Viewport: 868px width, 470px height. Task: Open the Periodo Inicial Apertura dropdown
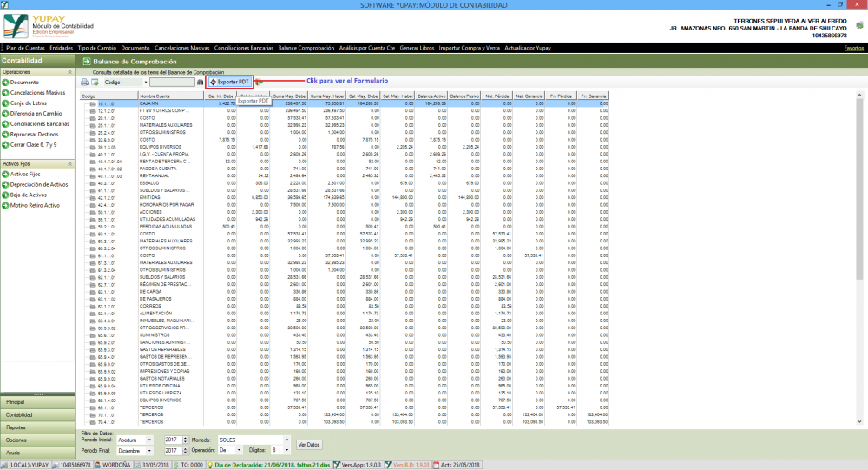[x=149, y=440]
